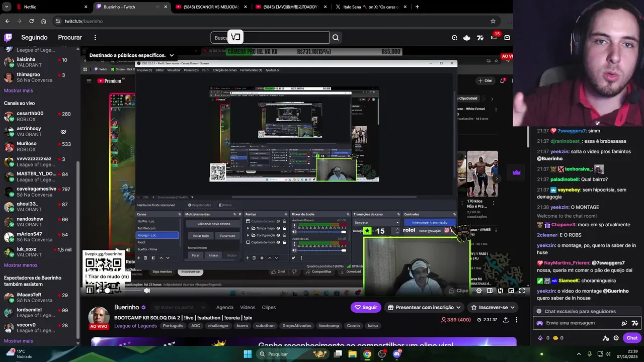This screenshot has height=362, width=644.
Task: Open the Twitch home logo
Action: 8,37
